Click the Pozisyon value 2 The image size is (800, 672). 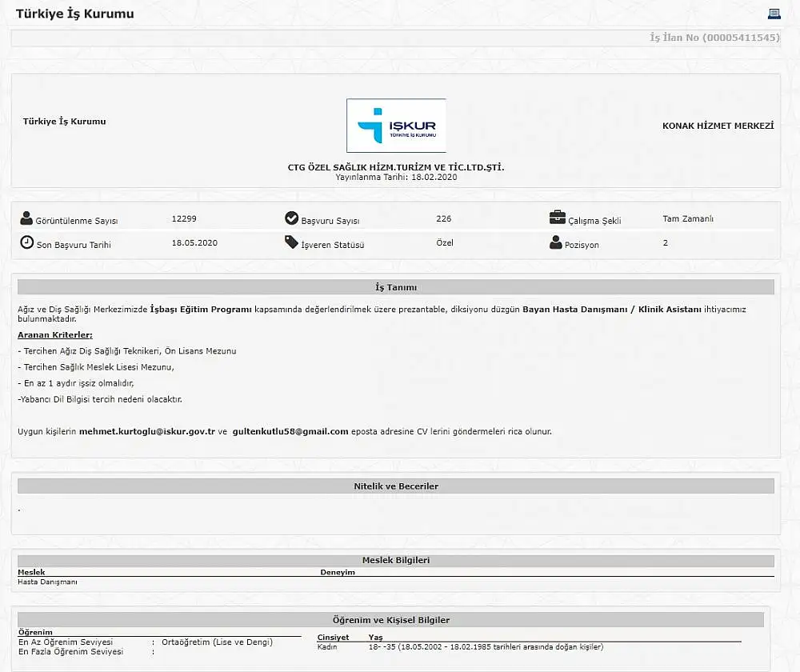point(666,243)
